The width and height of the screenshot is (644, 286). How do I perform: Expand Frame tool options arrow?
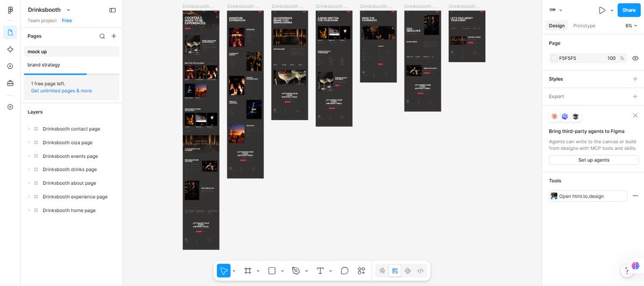pyautogui.click(x=258, y=271)
